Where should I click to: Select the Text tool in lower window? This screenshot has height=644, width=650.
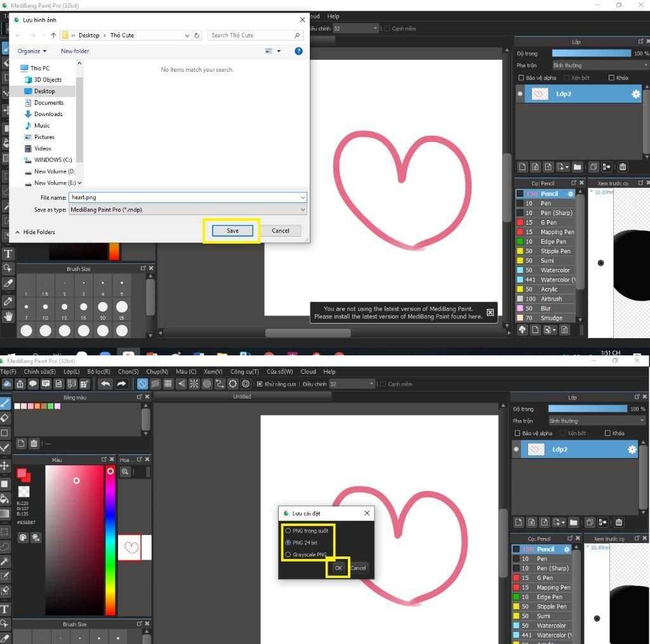point(4,608)
